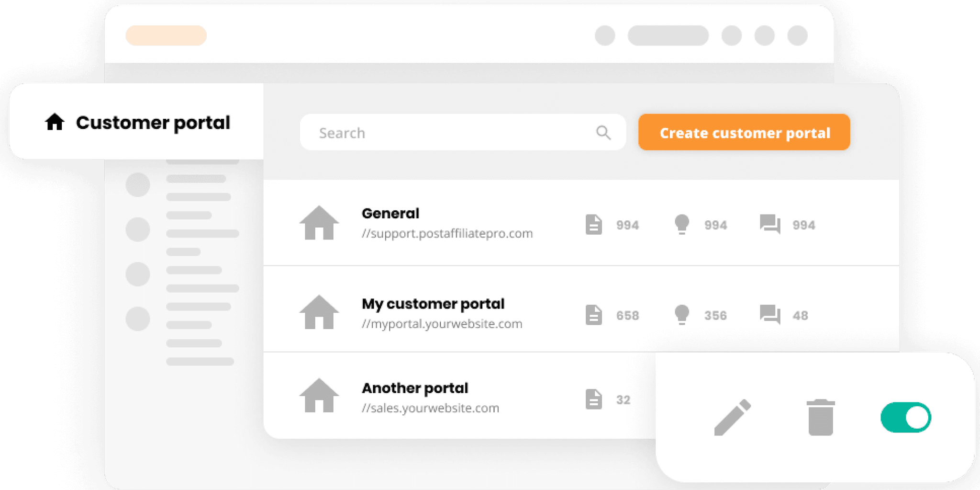
Task: Click the pencil edit icon
Action: click(732, 417)
